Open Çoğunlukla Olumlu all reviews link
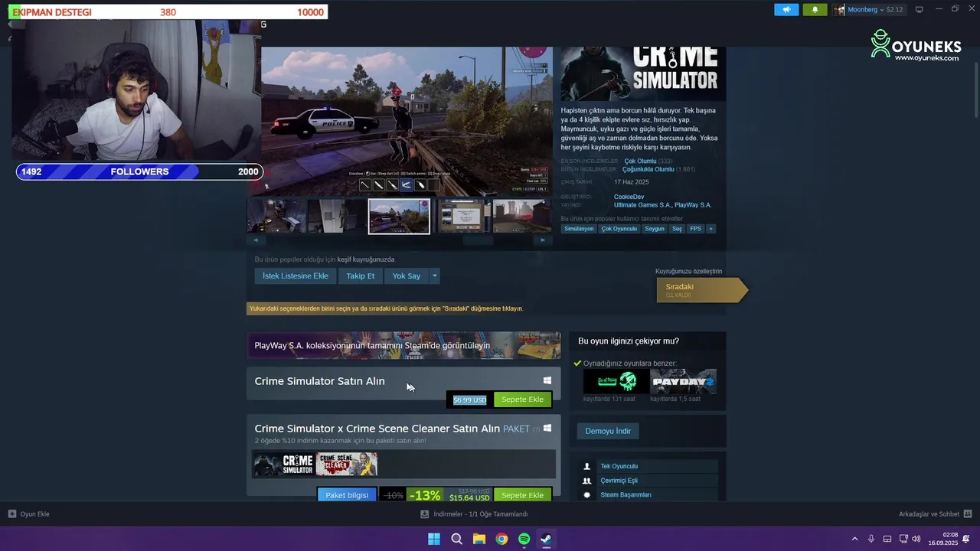 coord(648,169)
